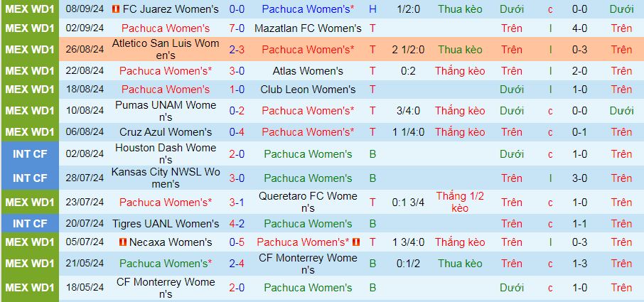Open the 7-0 score against Mazatlan FC Women's
This screenshot has height=302, width=644.
[x=237, y=28]
